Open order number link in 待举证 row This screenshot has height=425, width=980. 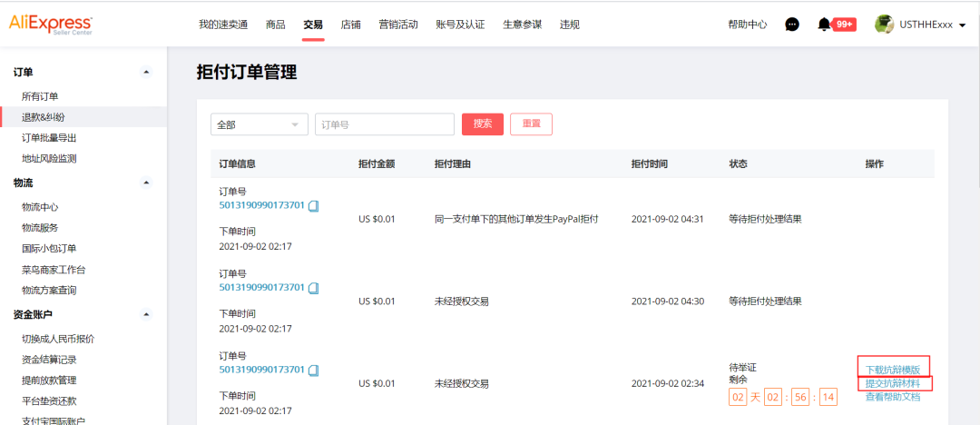pos(262,370)
